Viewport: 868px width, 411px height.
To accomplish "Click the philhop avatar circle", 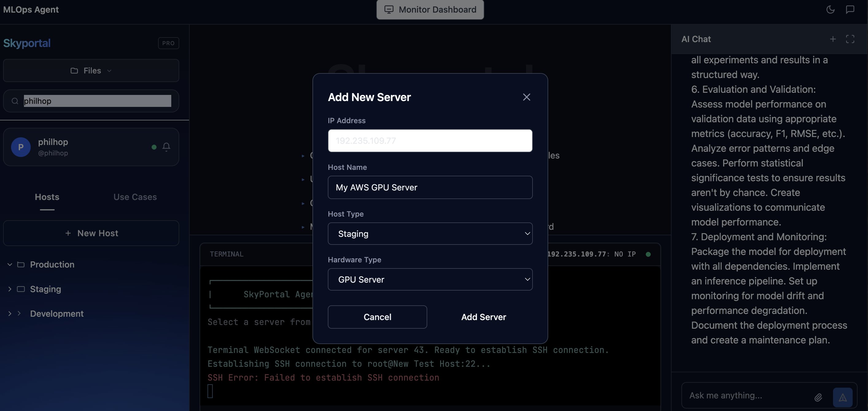I will (x=21, y=147).
